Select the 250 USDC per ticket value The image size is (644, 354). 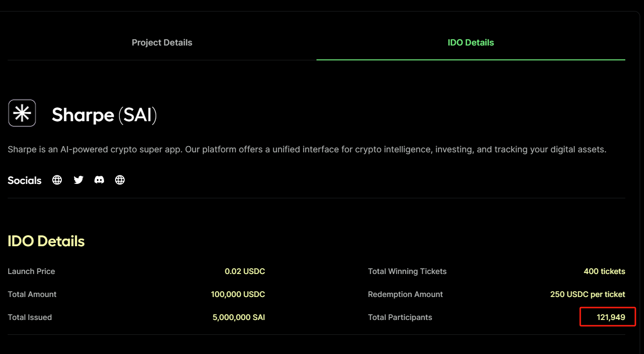pyautogui.click(x=587, y=294)
